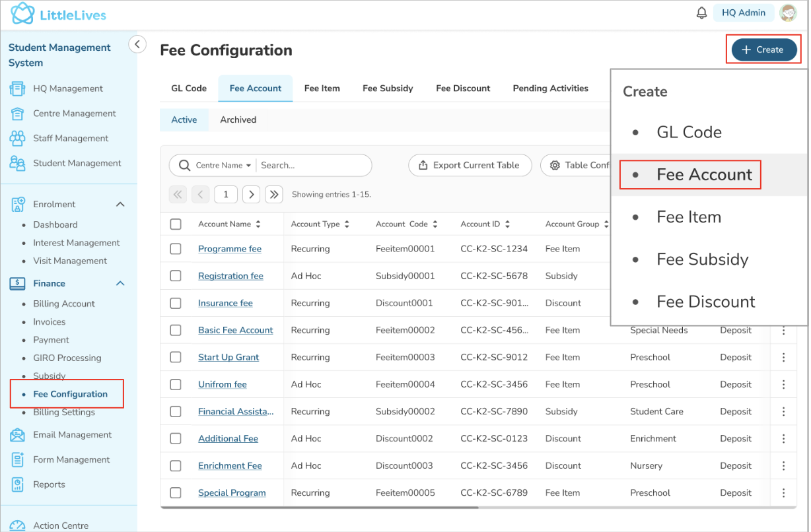Check the box next to Insurance fee
Screen dimensions: 811x532
[x=176, y=303]
